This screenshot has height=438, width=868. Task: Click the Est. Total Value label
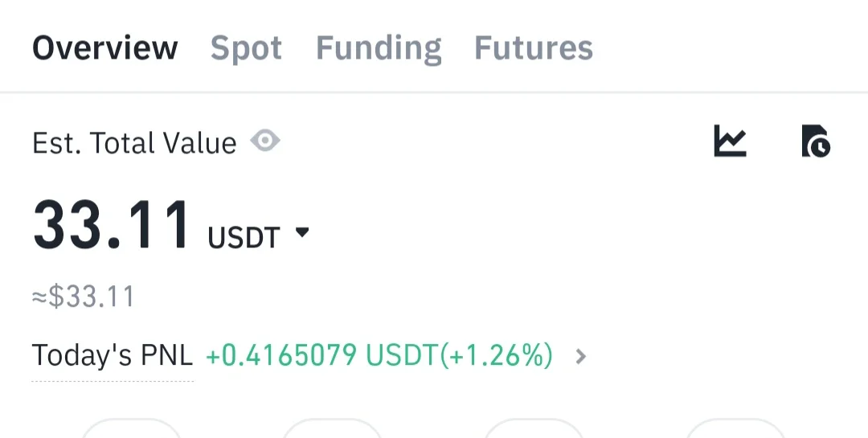point(134,143)
